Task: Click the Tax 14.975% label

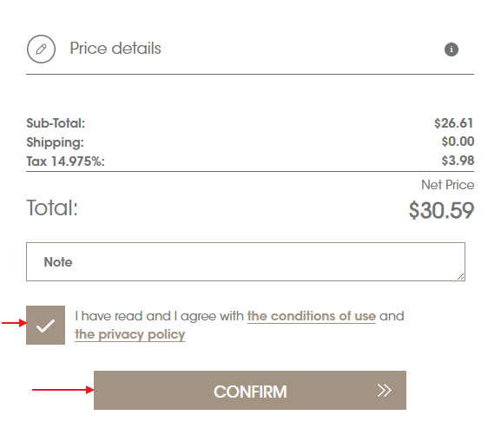Action: coord(65,161)
